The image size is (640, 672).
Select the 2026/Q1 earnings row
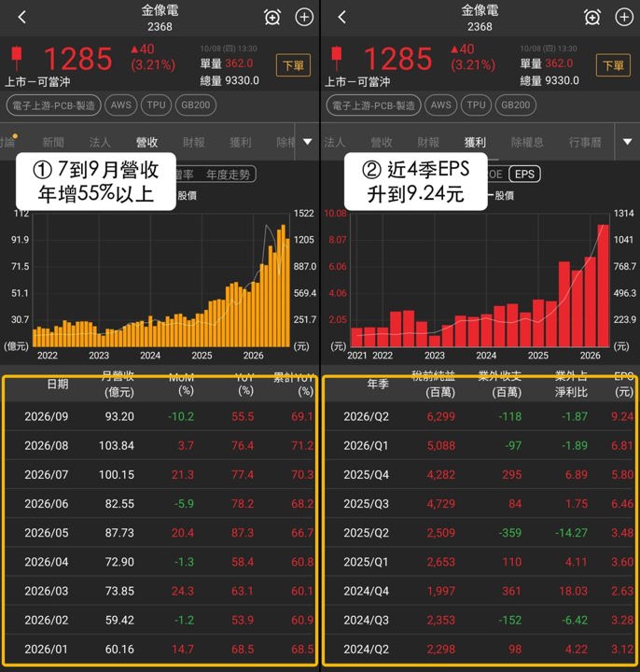tap(480, 446)
